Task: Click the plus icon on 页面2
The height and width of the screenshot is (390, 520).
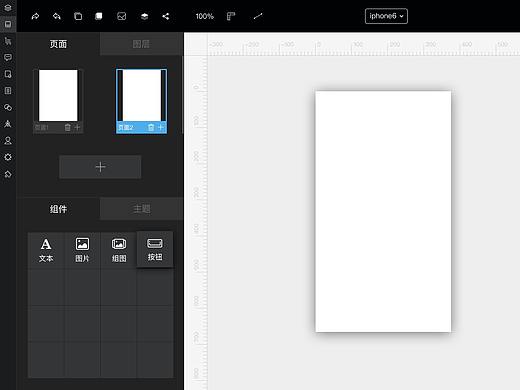Action: pos(160,127)
